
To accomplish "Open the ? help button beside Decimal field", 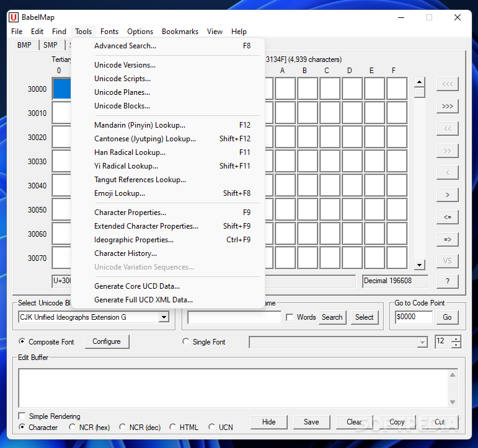I will (447, 281).
